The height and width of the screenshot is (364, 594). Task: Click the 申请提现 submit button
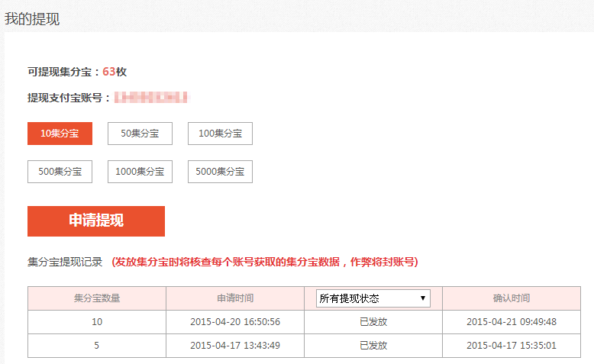tap(96, 221)
